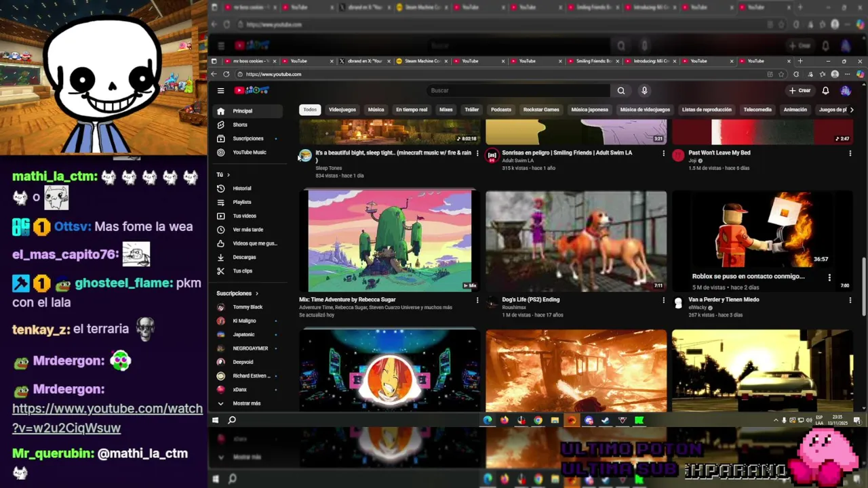Open Firefox from the taskbar
The height and width of the screenshot is (488, 868).
pyautogui.click(x=505, y=420)
